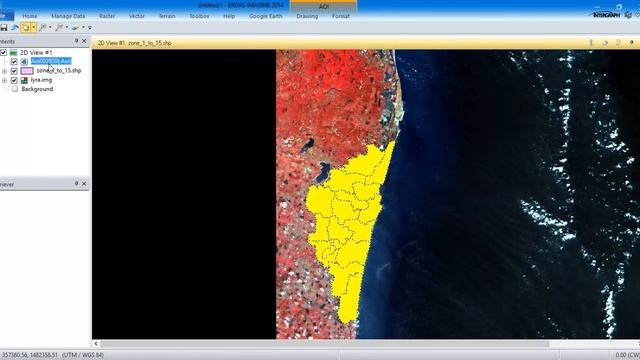This screenshot has width=640, height=360.
Task: Select the zone_1_to_15.shp layer name
Action: coord(59,70)
